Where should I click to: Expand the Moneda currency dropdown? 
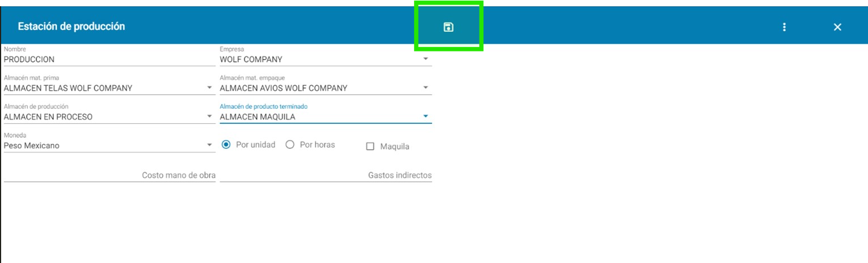click(210, 145)
